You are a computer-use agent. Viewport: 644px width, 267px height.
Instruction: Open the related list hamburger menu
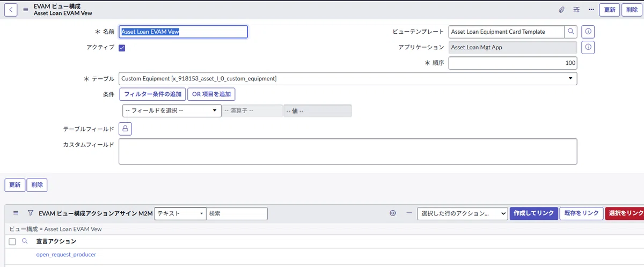coord(16,213)
